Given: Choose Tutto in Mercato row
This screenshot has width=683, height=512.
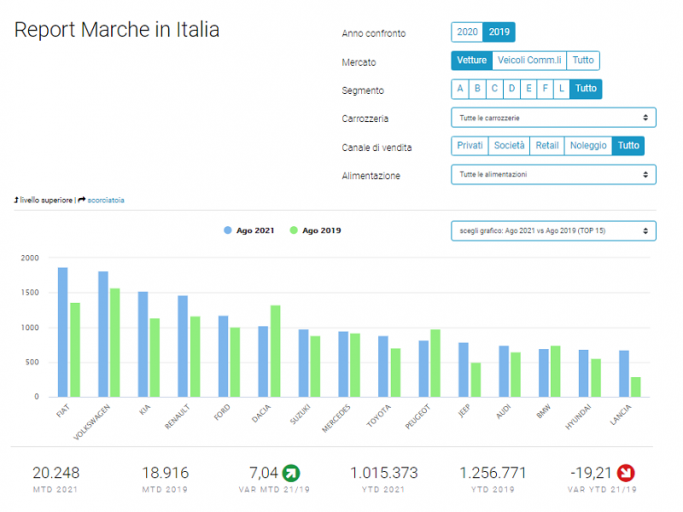Looking at the screenshot, I should coord(583,60).
